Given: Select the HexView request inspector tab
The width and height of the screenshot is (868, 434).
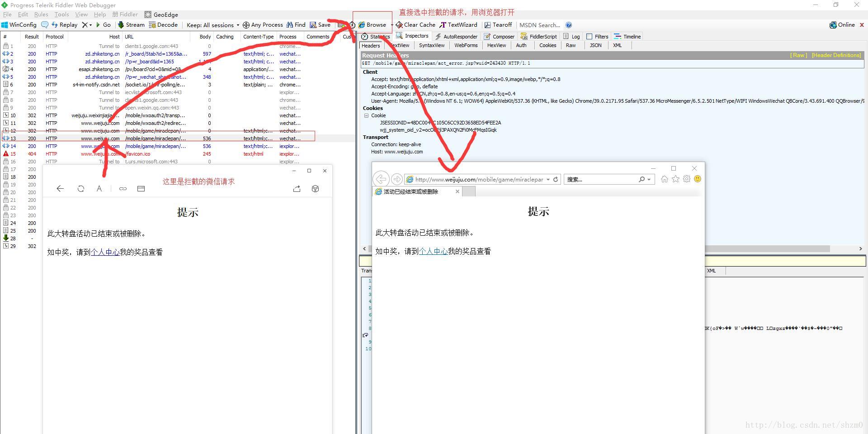Looking at the screenshot, I should point(496,45).
